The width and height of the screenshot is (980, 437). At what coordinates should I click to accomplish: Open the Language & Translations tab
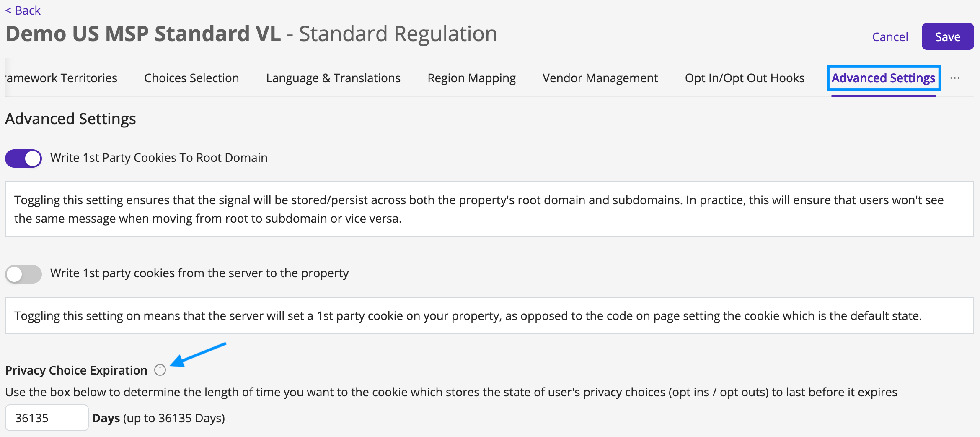point(333,78)
